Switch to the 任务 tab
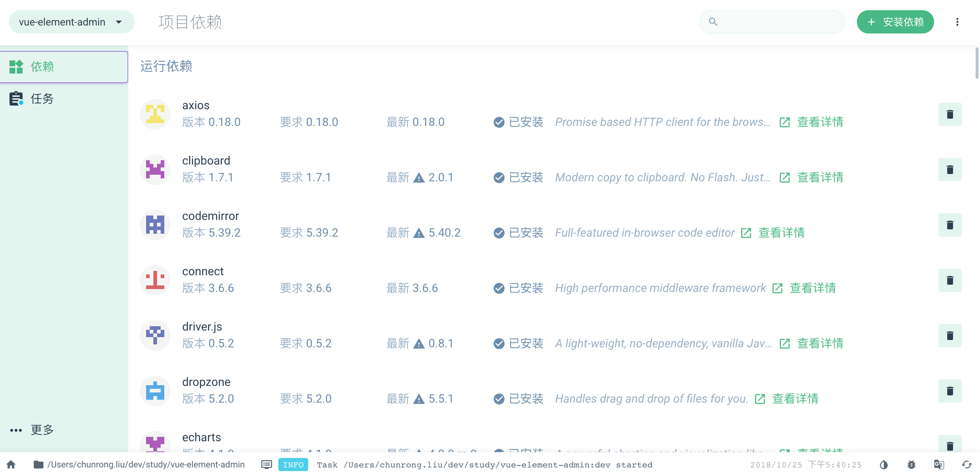 click(42, 99)
